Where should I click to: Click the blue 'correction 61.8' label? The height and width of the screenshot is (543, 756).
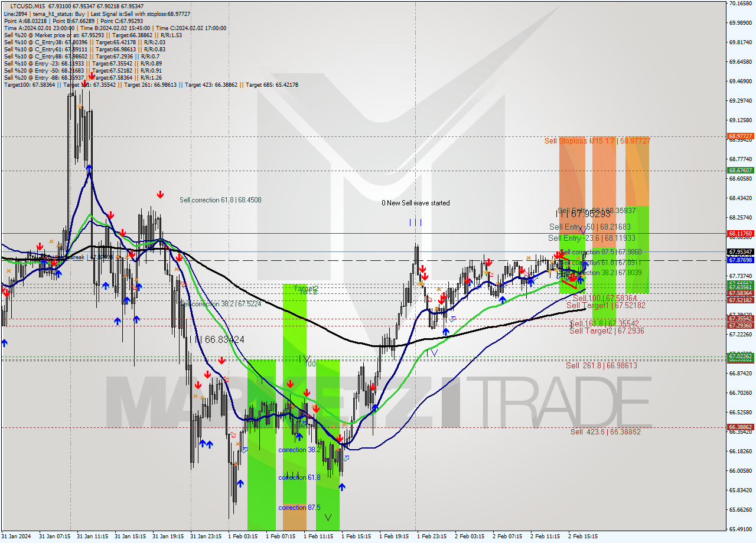tap(299, 477)
